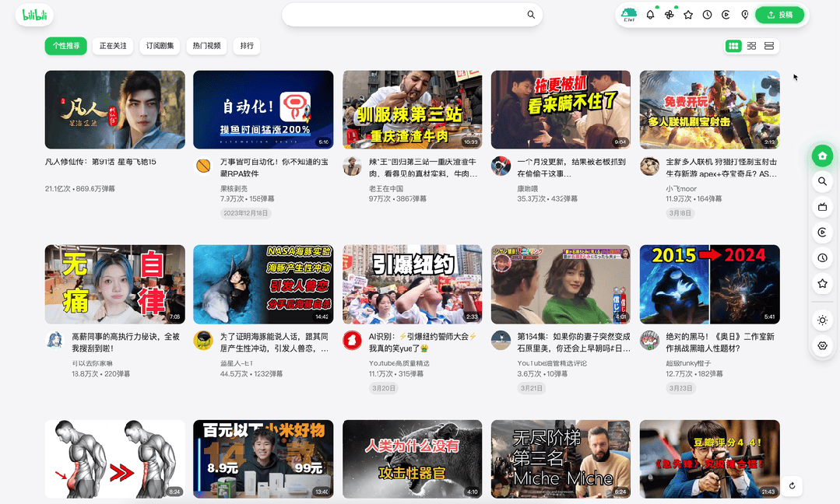Click the green 投稿 upload button
Image resolution: width=840 pixels, height=504 pixels.
click(x=779, y=14)
